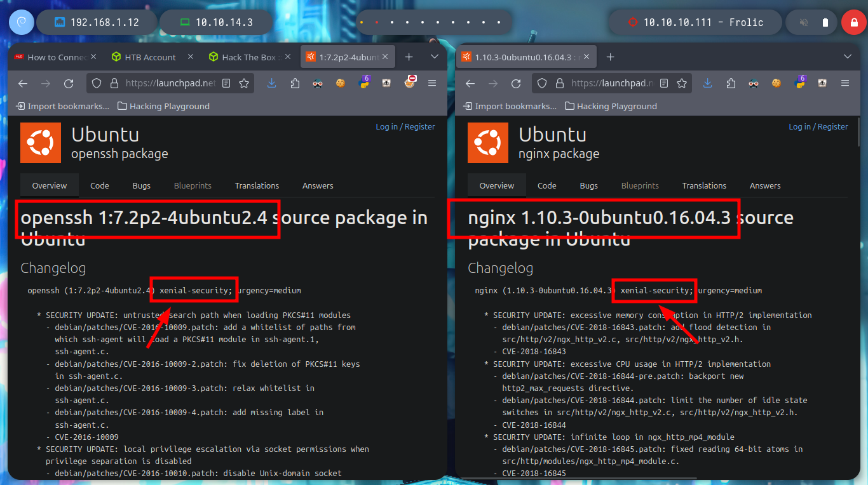The height and width of the screenshot is (485, 868).
Task: Open the Bugs tab on nginx package page
Action: (x=589, y=185)
